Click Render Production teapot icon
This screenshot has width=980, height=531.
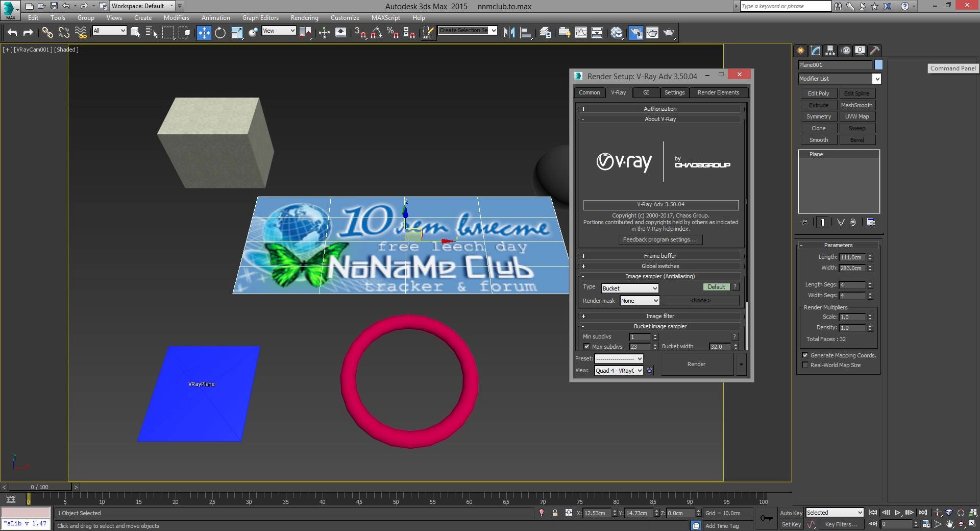[669, 33]
